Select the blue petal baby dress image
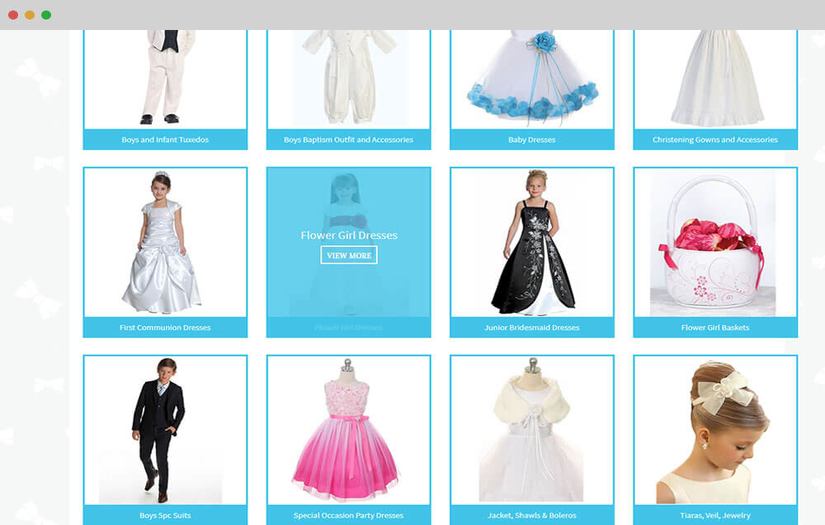 point(532,79)
